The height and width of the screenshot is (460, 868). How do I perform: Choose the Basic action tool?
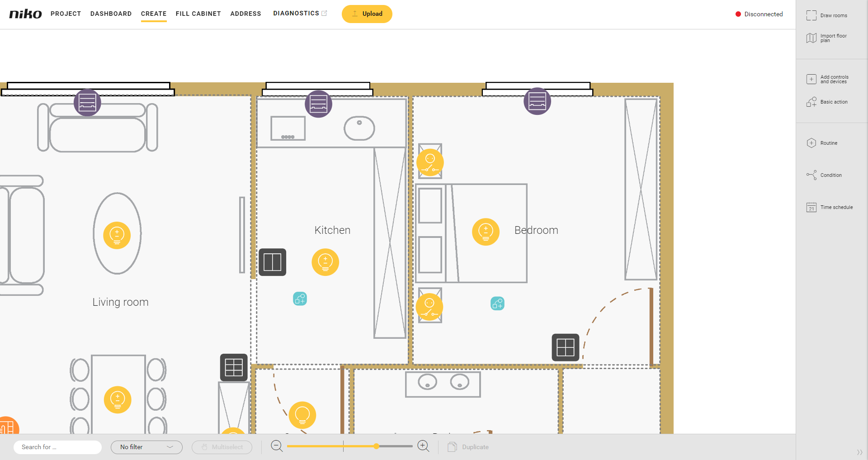pos(827,102)
